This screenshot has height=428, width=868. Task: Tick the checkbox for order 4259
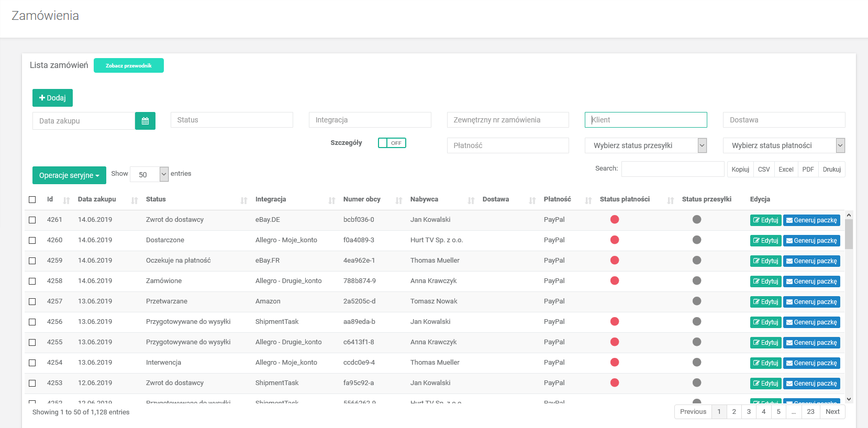click(x=32, y=261)
